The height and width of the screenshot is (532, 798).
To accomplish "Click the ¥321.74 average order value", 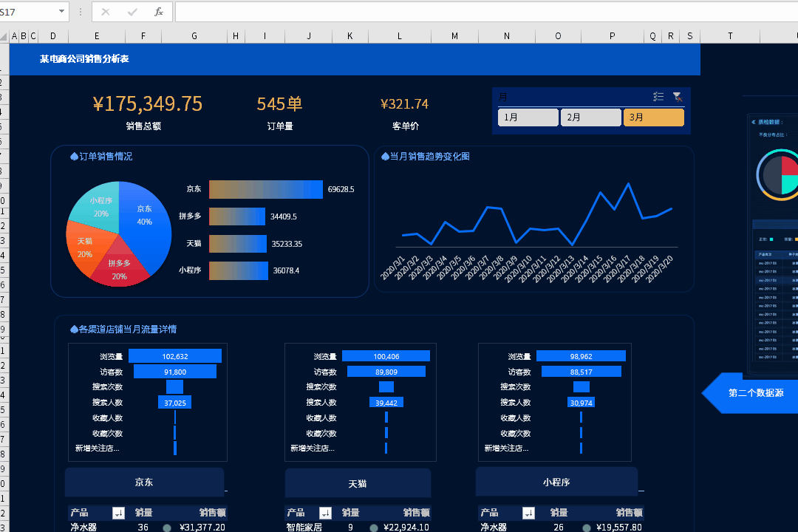I will tap(405, 104).
